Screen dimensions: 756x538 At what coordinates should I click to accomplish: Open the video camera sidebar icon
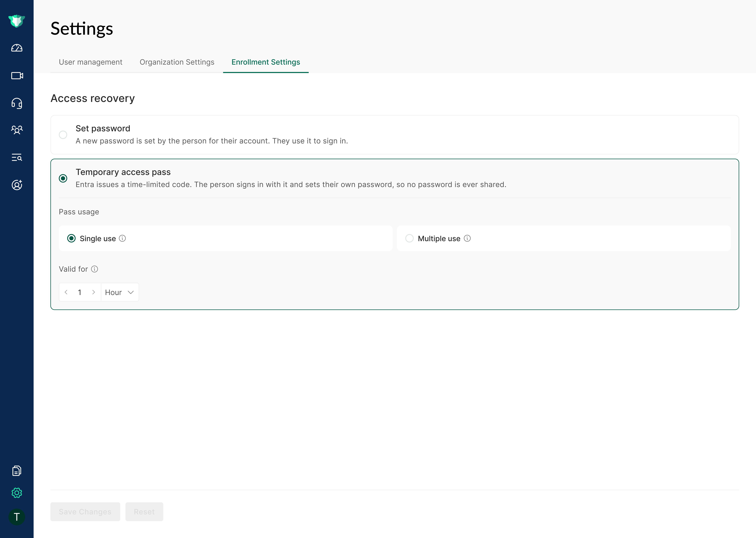pyautogui.click(x=17, y=76)
